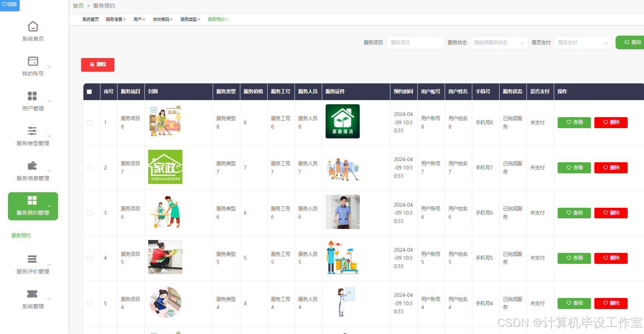Close the 服务信息 tab with its X
Image resolution: width=644 pixels, height=334 pixels.
(124, 19)
